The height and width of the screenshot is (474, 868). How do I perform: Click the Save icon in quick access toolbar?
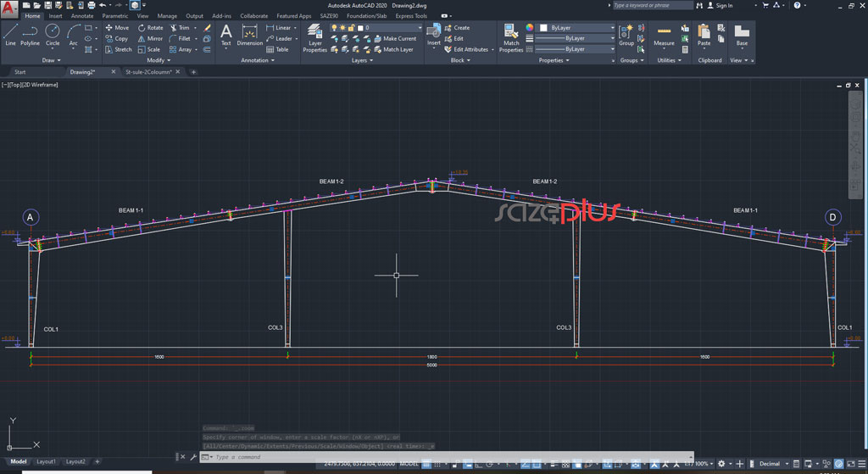click(x=47, y=5)
